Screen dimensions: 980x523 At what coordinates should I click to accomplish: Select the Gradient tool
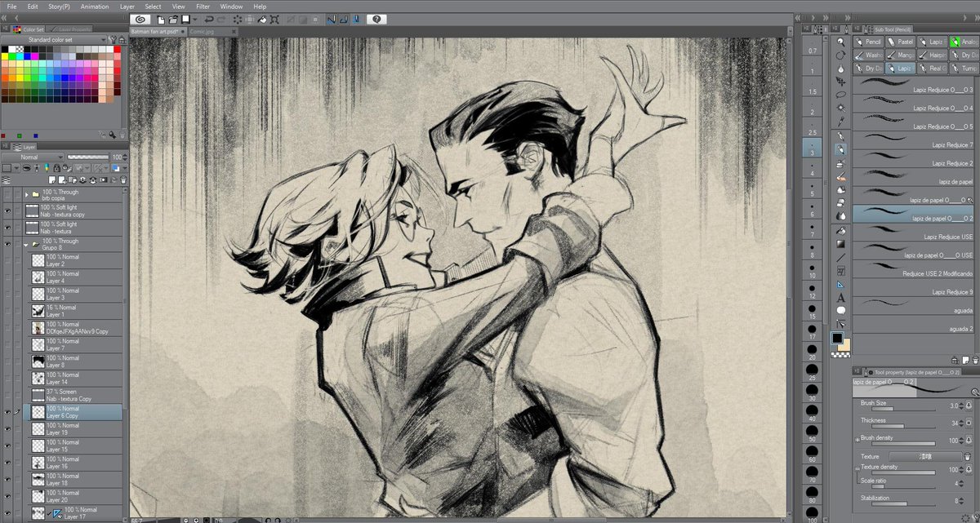[840, 244]
